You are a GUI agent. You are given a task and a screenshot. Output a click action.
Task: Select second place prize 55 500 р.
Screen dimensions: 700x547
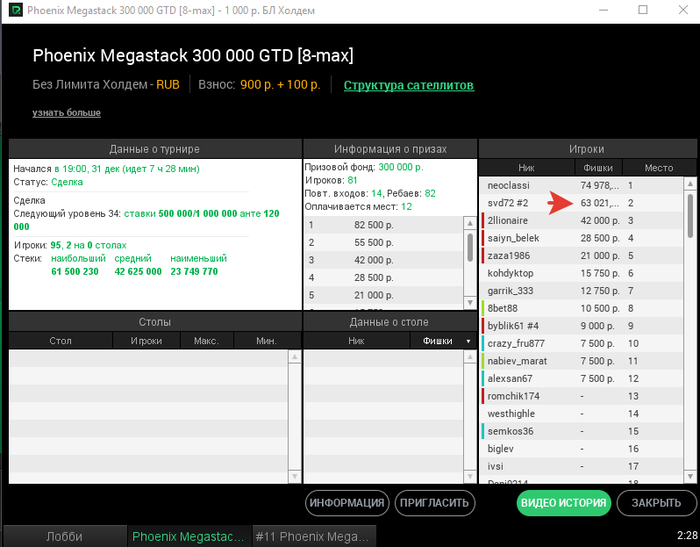point(384,242)
